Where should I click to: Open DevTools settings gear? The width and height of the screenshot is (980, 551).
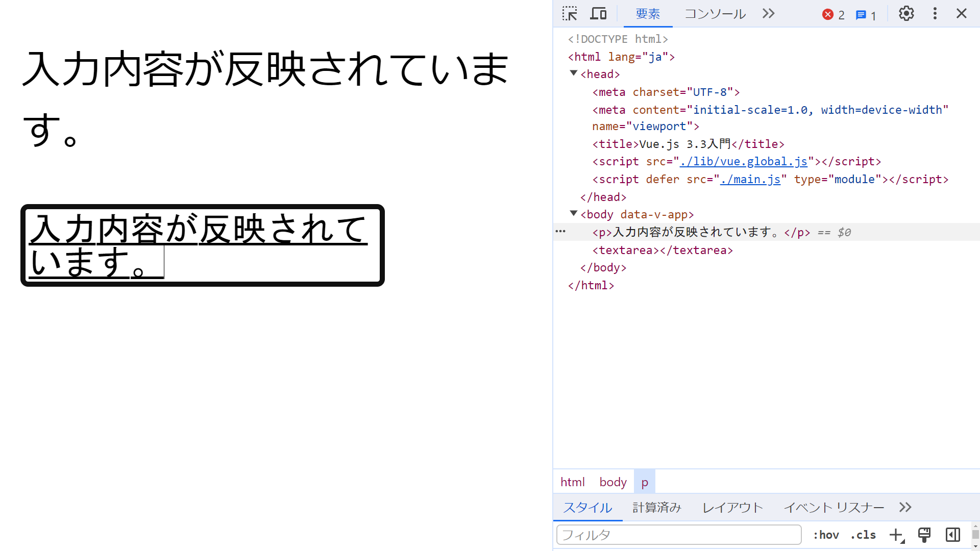[x=906, y=14]
